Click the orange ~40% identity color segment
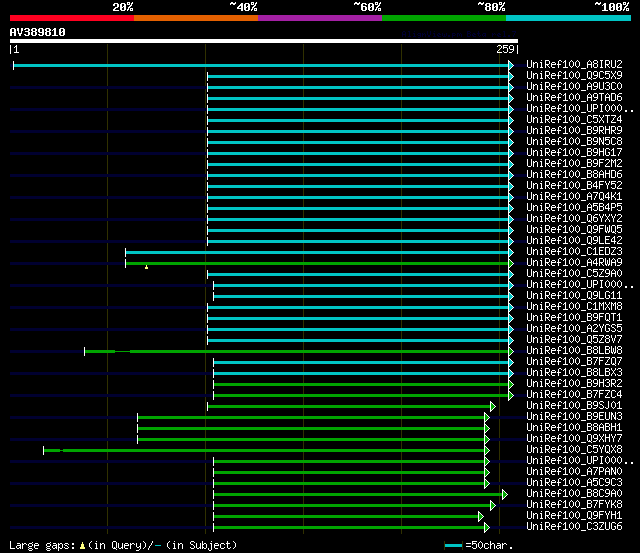 [x=196, y=18]
